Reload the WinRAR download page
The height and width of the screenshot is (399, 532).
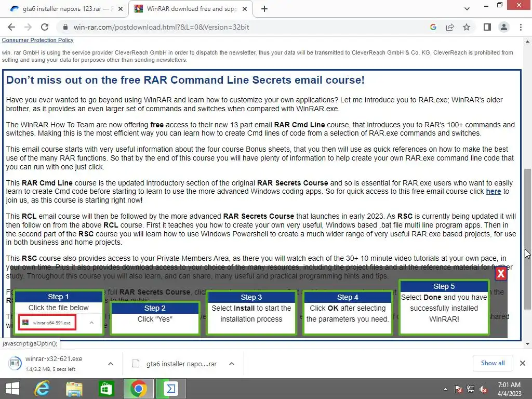click(45, 27)
